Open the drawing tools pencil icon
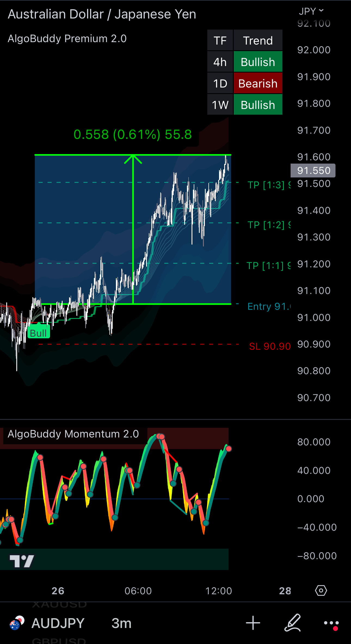 (292, 623)
